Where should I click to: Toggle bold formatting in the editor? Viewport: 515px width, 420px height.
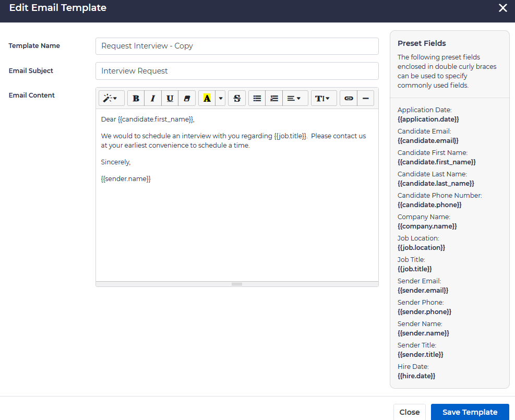click(x=136, y=98)
